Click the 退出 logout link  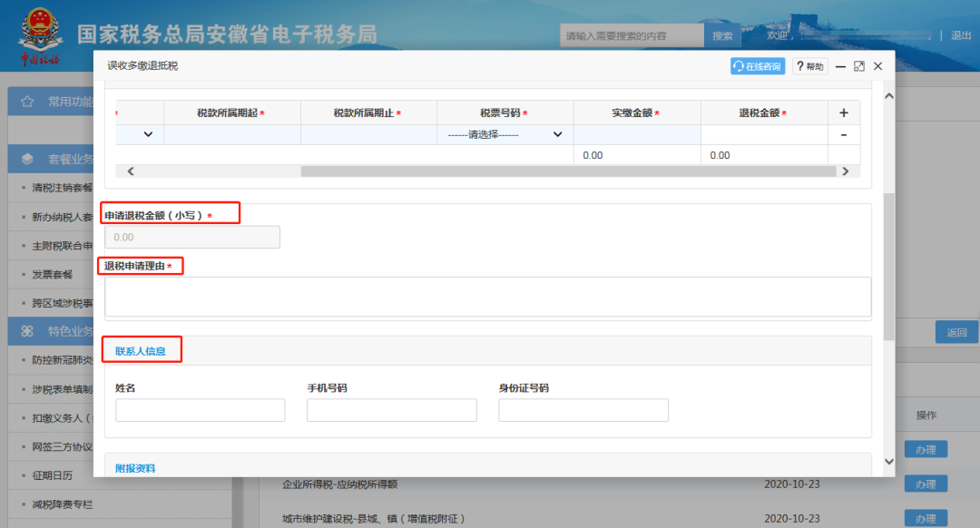(x=960, y=35)
